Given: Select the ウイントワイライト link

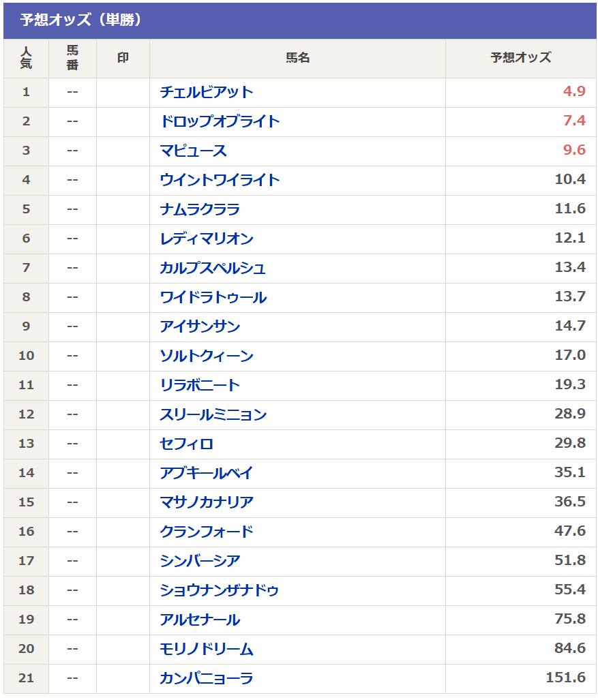Looking at the screenshot, I should 220,180.
